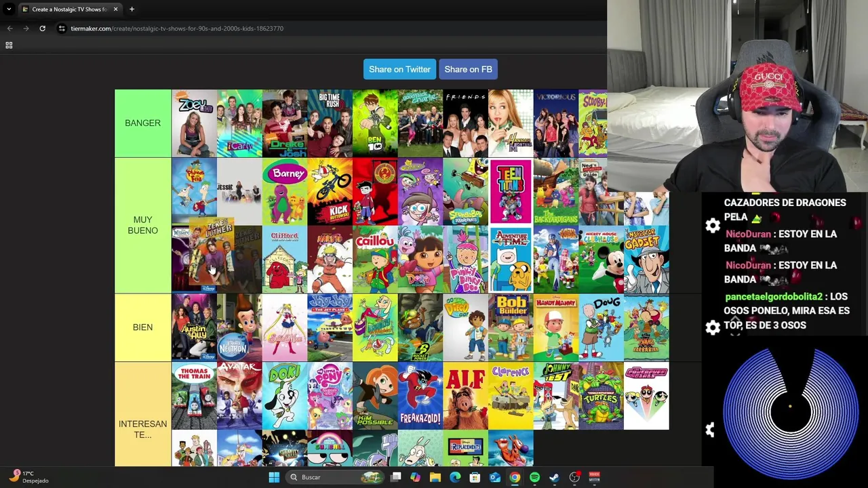The height and width of the screenshot is (488, 868).
Task: Pick the ALF show tile
Action: pos(465,396)
